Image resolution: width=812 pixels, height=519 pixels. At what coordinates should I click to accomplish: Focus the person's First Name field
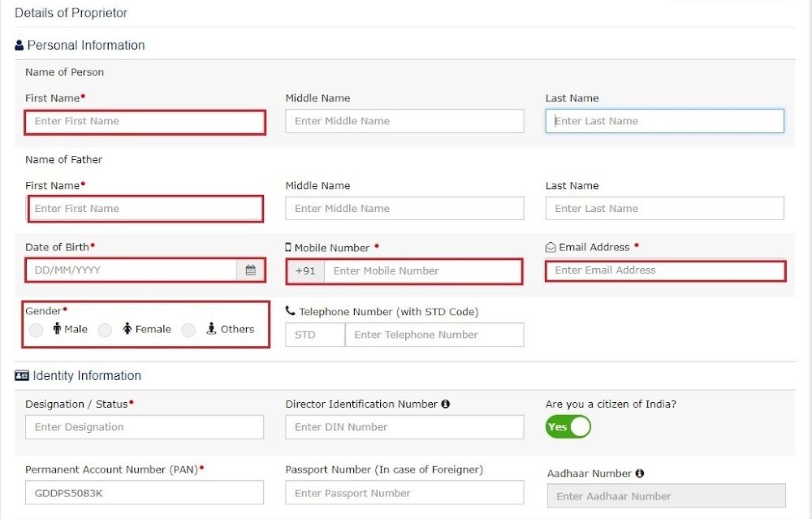pyautogui.click(x=145, y=123)
